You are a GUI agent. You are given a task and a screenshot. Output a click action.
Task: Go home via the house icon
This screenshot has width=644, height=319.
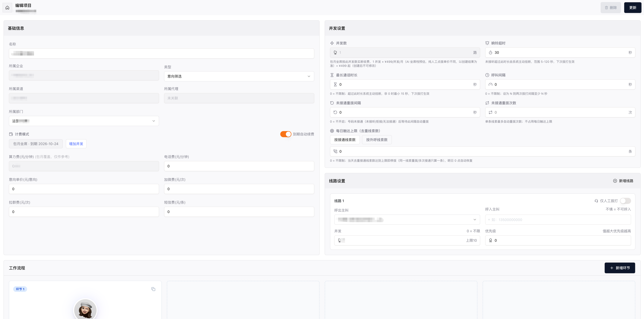7,8
